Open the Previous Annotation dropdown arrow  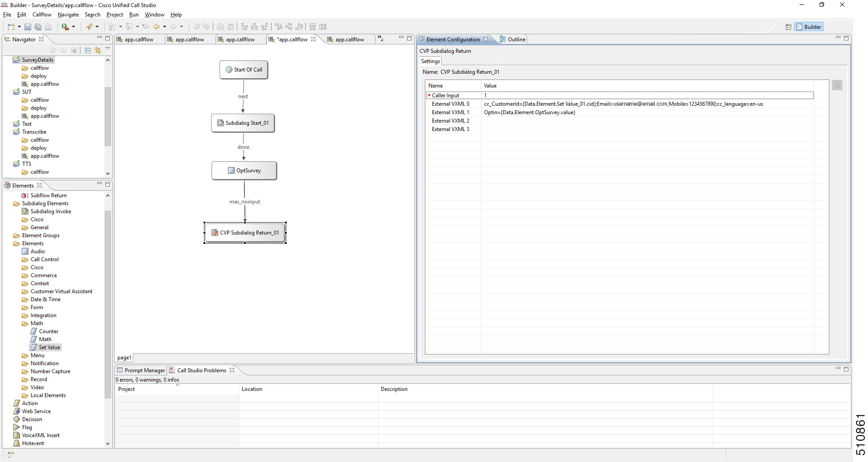pos(137,27)
